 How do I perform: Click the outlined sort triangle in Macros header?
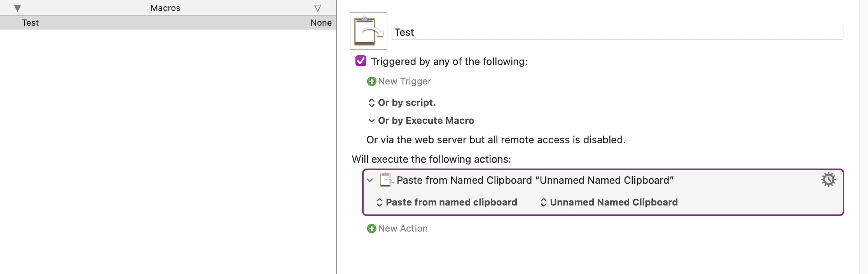pos(318,8)
